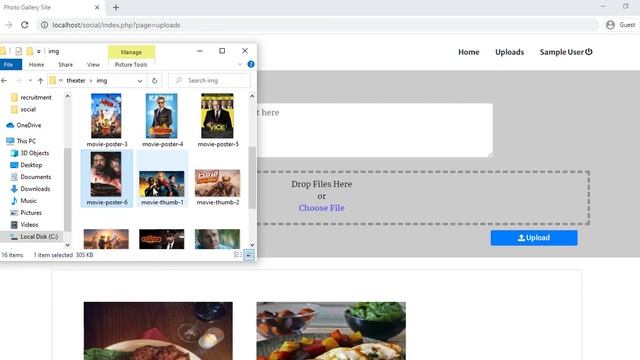The width and height of the screenshot is (640, 360).
Task: Switch to the large icons view button
Action: coord(249,255)
